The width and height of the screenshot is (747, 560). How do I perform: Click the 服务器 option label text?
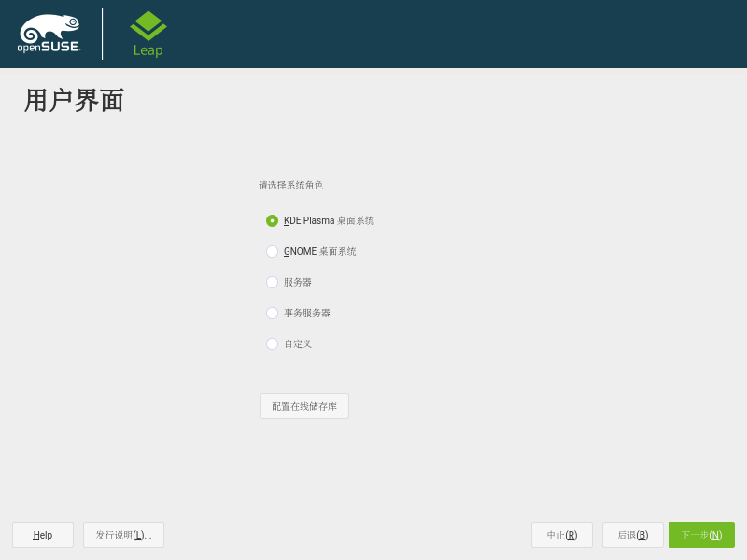tap(298, 283)
